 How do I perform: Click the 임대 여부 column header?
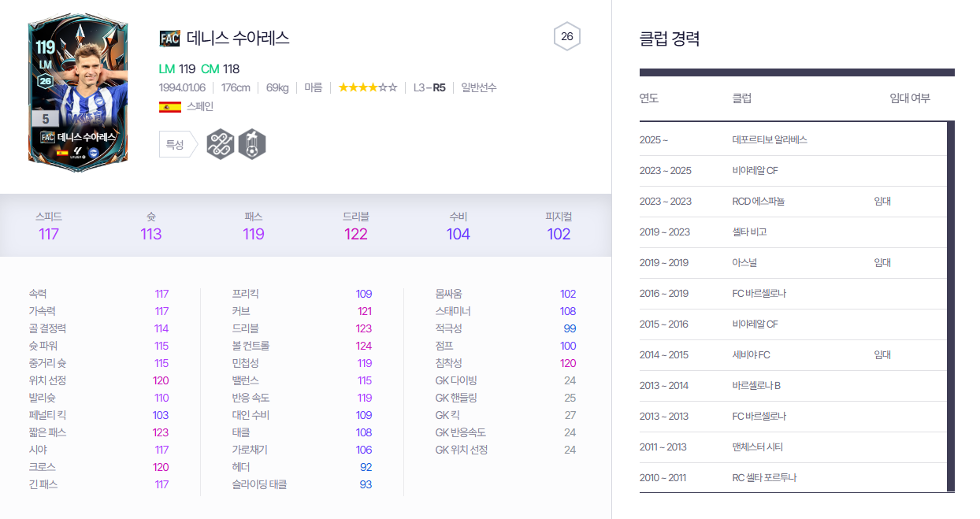click(910, 98)
